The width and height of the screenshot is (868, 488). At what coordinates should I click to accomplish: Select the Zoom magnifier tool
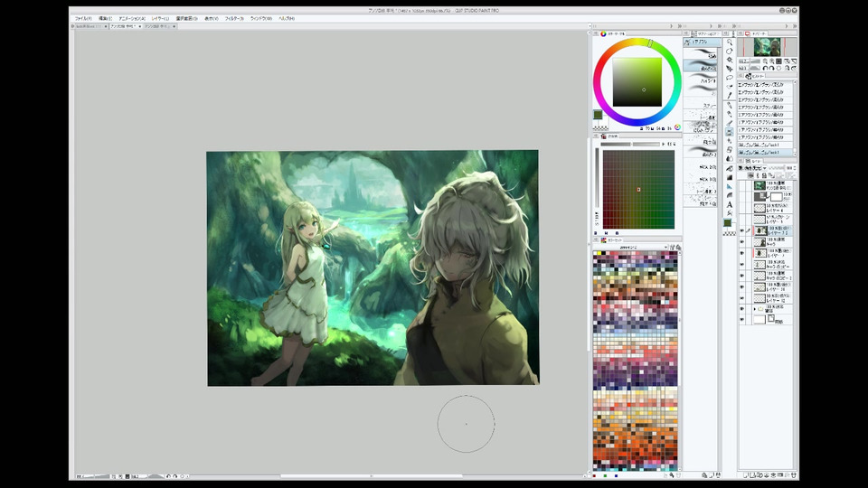coord(729,42)
